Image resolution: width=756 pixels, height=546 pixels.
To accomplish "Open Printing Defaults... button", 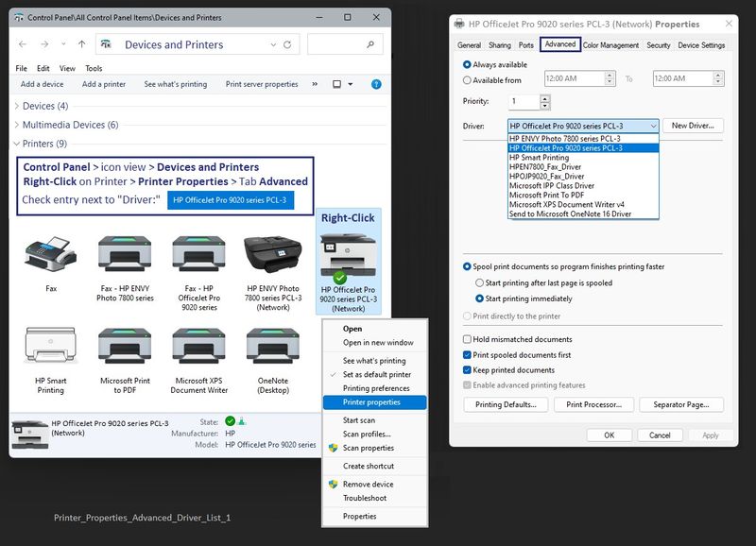I will coord(506,405).
